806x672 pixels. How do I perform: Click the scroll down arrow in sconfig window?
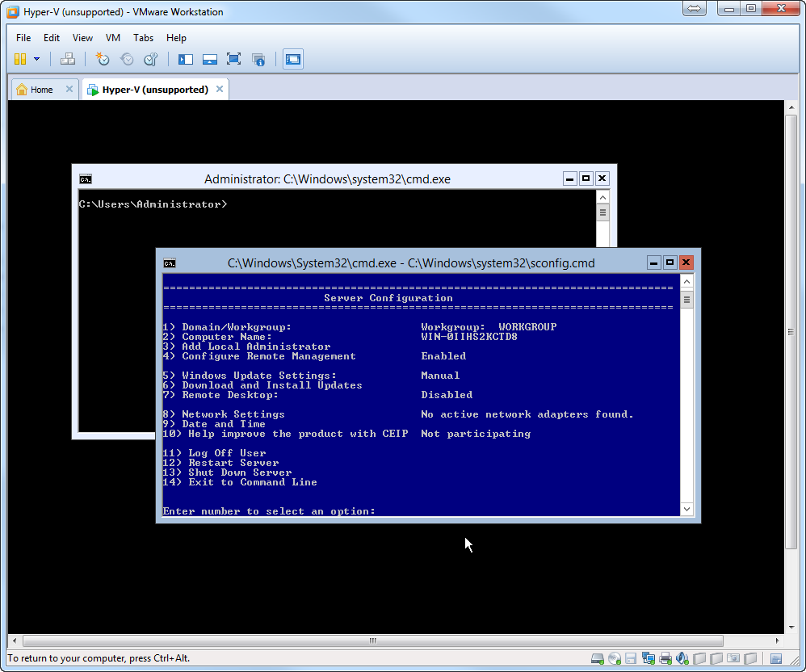coord(686,509)
